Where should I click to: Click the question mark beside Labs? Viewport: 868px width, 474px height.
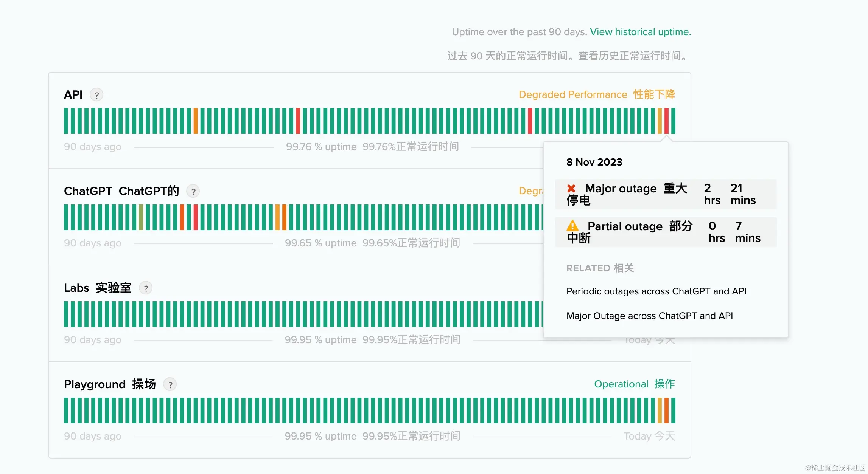tap(146, 288)
